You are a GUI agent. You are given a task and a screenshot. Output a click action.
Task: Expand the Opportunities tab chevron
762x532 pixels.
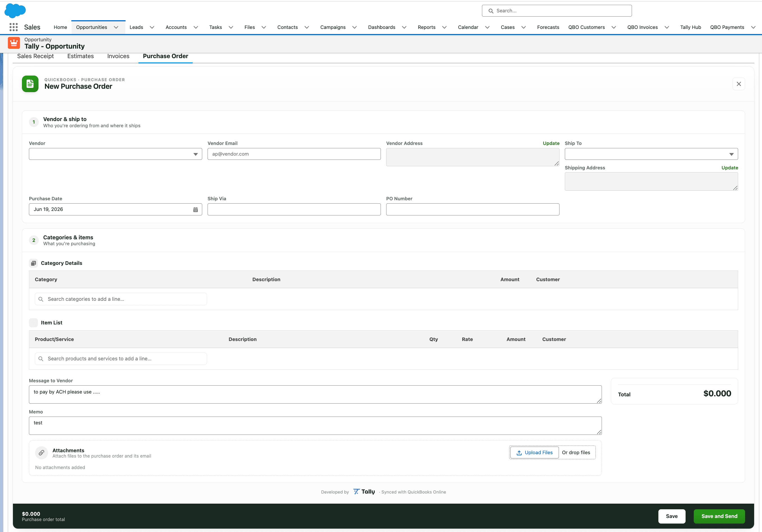tap(116, 27)
